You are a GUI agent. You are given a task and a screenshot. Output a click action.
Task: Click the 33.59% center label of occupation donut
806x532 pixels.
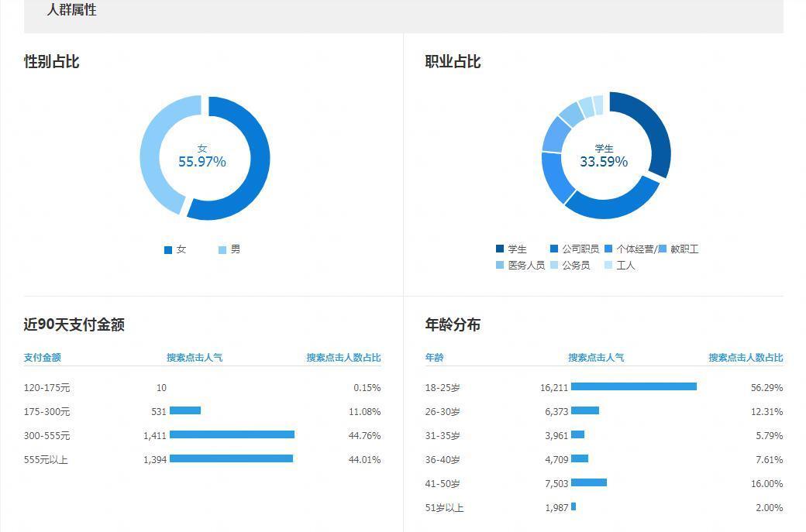pos(604,162)
